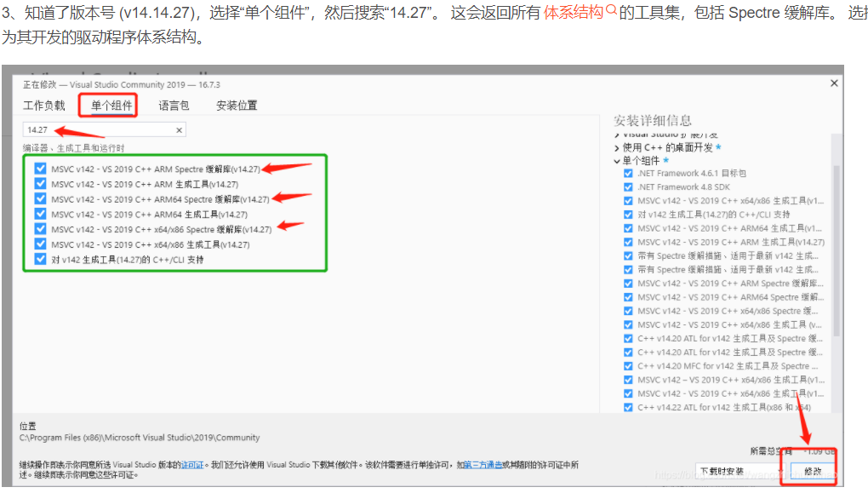The width and height of the screenshot is (868, 493).
Task: Uncheck ARM64 Spectre 缓解库(v14.27) in search results
Action: (x=40, y=198)
